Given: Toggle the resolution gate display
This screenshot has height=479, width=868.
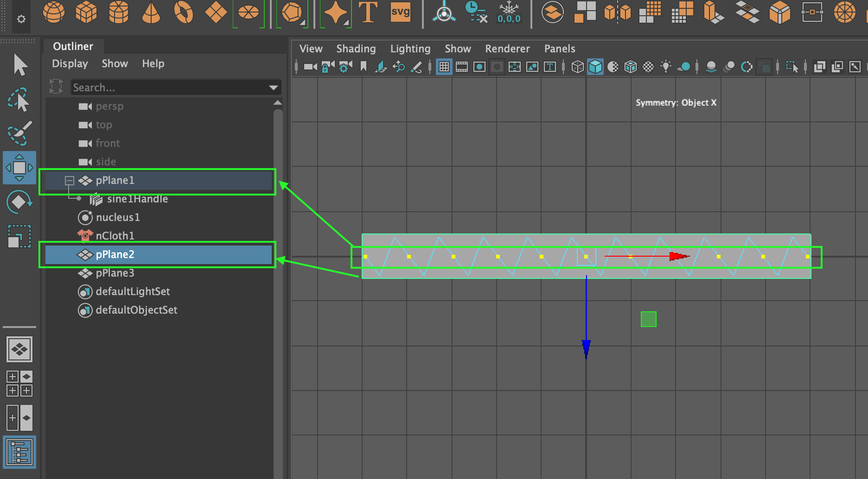Looking at the screenshot, I should [479, 67].
